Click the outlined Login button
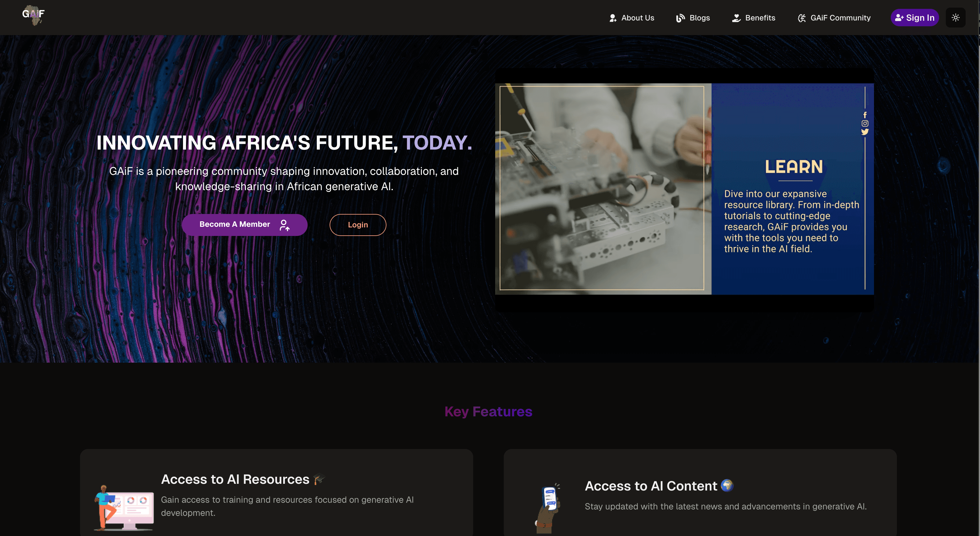Screen dimensions: 980x536 coord(358,225)
